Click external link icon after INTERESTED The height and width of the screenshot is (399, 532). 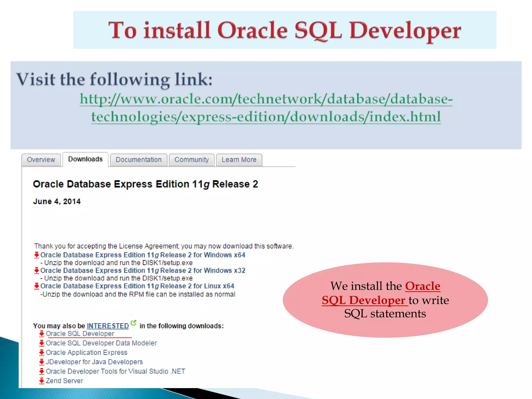133,323
